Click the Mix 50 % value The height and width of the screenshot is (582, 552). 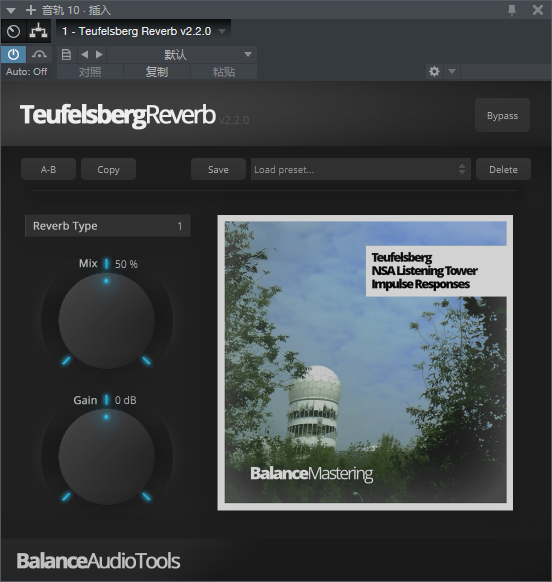(x=126, y=264)
